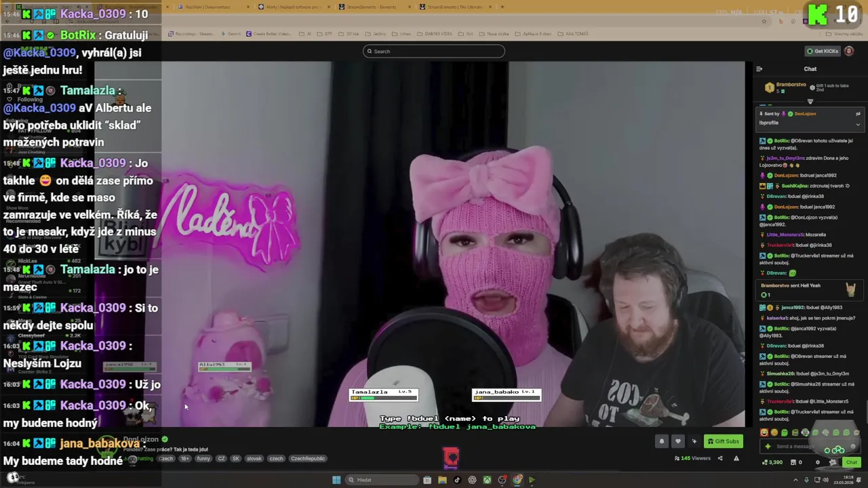This screenshot has width=868, height=488.
Task: Click the 18+ stream tag
Action: pos(185,459)
